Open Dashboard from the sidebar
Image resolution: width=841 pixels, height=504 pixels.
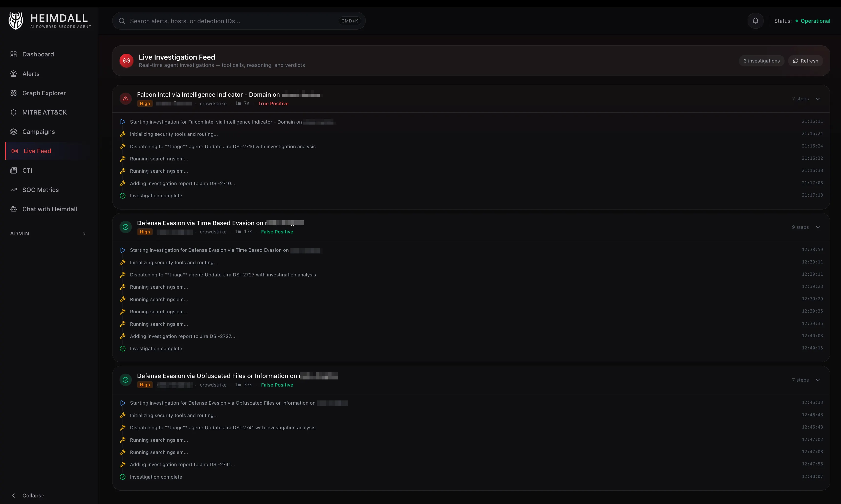(37, 54)
